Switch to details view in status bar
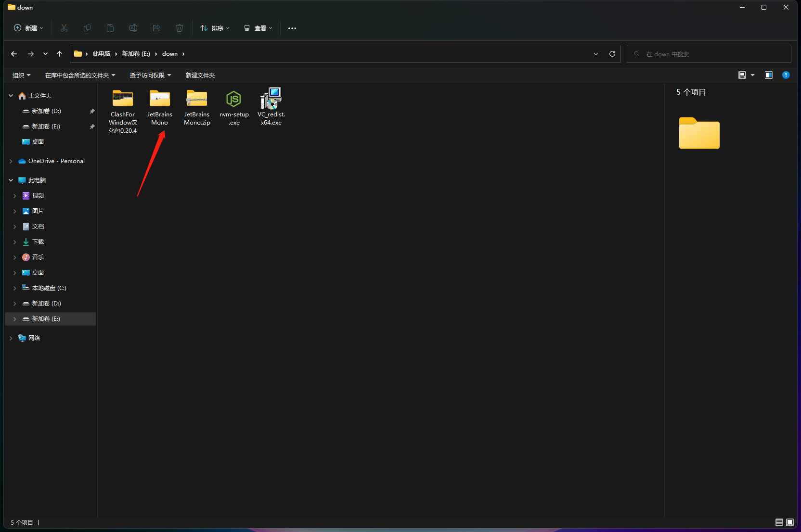The width and height of the screenshot is (801, 532). [779, 522]
